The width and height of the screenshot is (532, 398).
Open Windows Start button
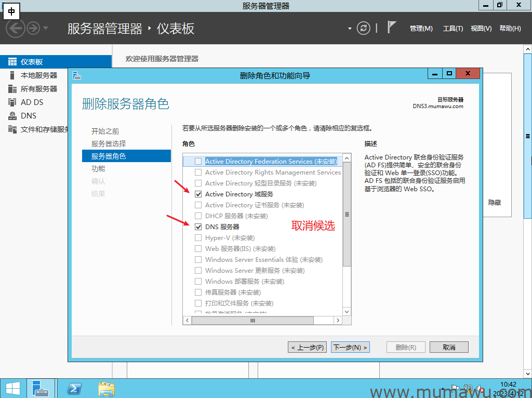pos(12,389)
